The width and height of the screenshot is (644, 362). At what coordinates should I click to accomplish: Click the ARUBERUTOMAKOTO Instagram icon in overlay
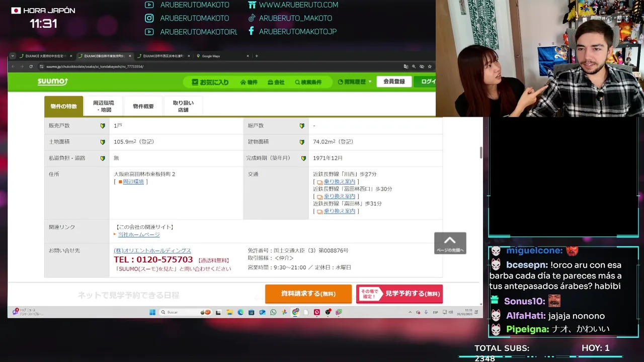tap(149, 18)
